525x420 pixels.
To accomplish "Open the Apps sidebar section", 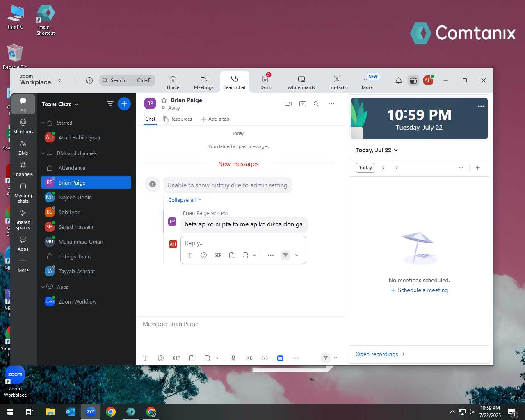I will [23, 244].
